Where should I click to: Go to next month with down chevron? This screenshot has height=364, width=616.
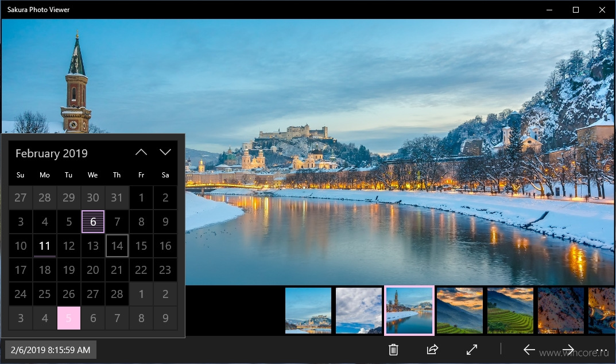(165, 152)
